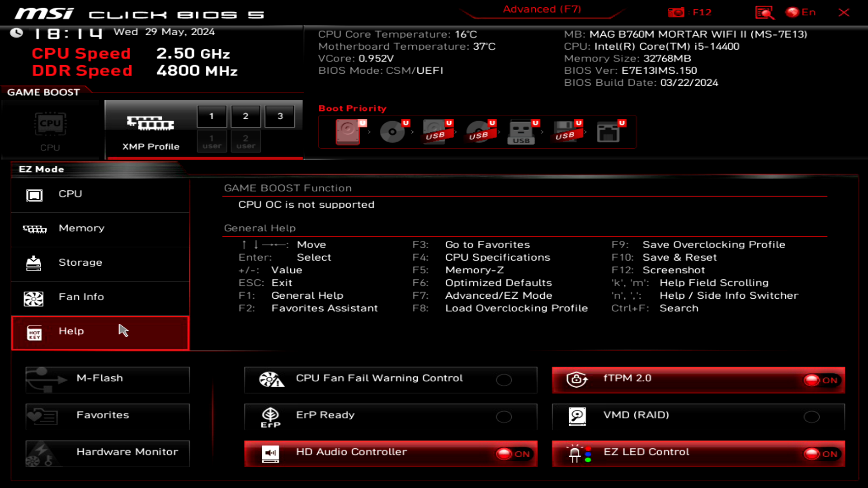Open the BIOS search magnifier icon
The image size is (868, 488).
(764, 12)
